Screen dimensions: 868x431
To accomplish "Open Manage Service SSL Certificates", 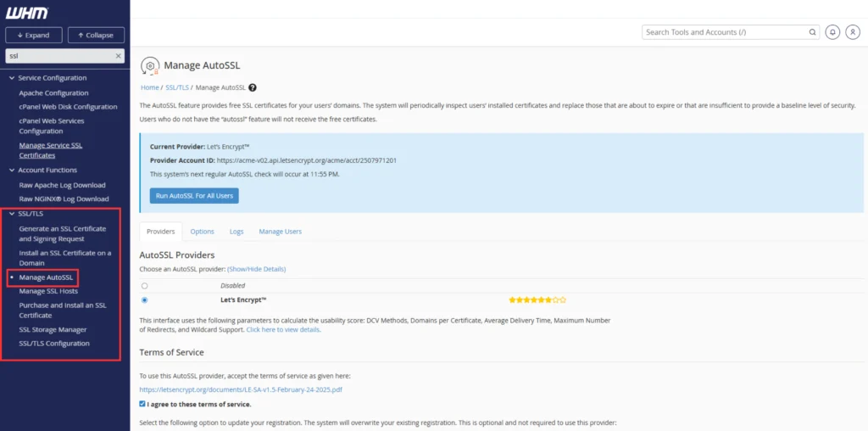I will click(50, 150).
